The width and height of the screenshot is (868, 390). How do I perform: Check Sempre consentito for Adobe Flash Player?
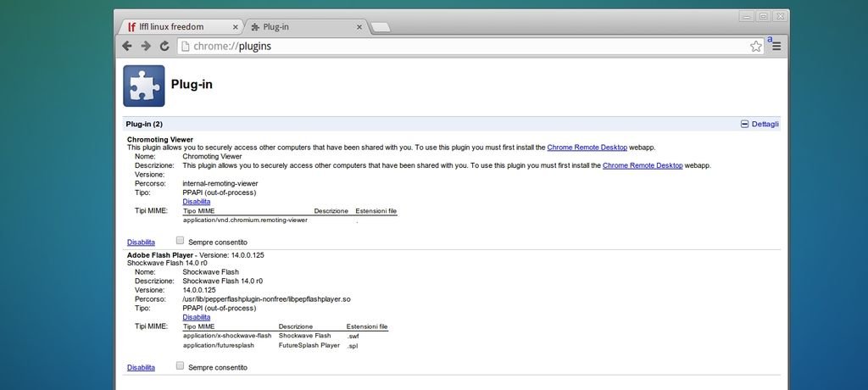tap(181, 366)
